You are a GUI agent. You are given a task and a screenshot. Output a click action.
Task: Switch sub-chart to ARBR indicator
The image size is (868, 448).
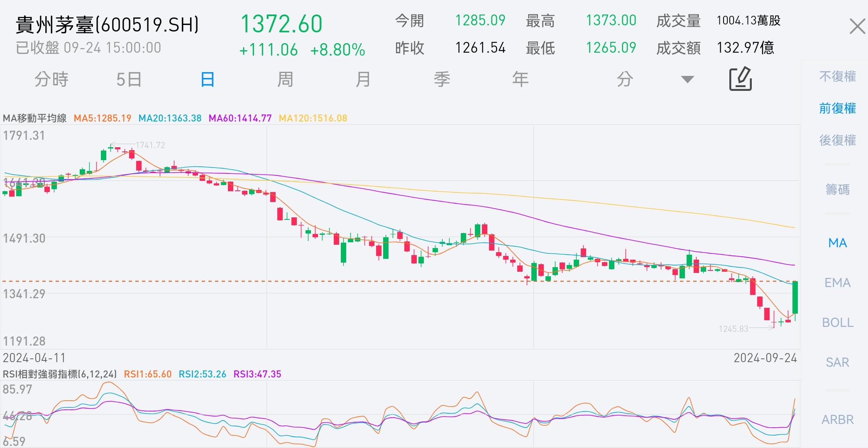pos(837,420)
